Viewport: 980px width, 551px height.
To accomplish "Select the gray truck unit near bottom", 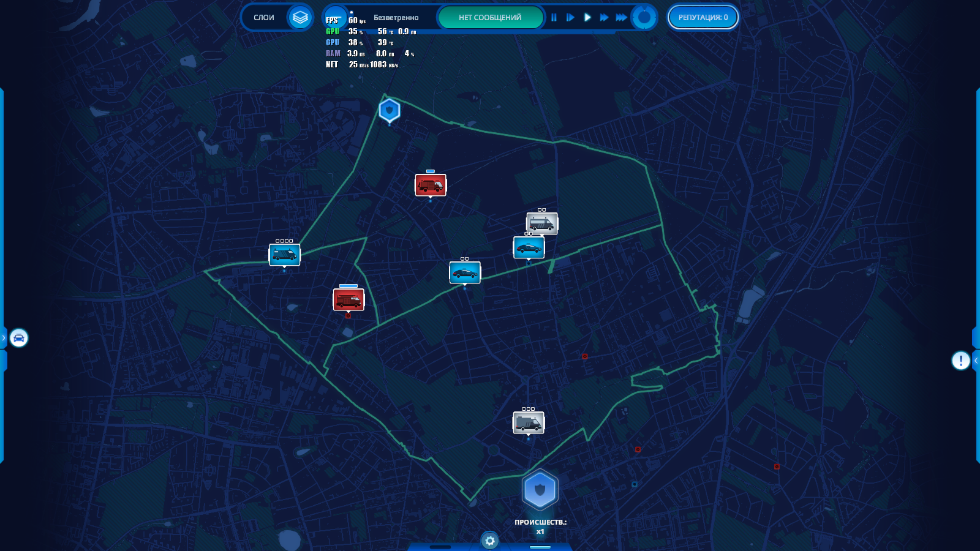I will click(x=528, y=422).
